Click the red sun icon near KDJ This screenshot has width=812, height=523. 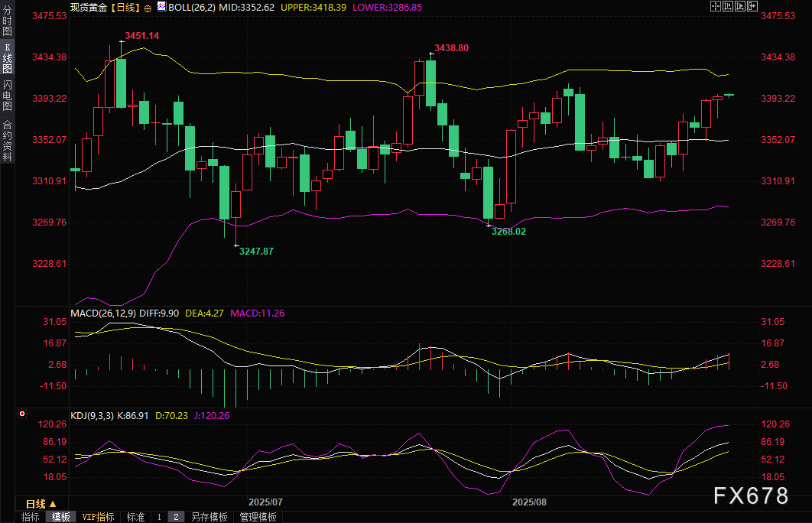[21, 414]
